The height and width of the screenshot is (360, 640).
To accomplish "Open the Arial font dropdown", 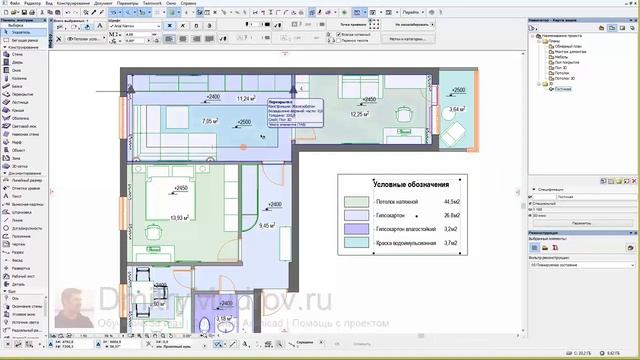I will point(135,26).
